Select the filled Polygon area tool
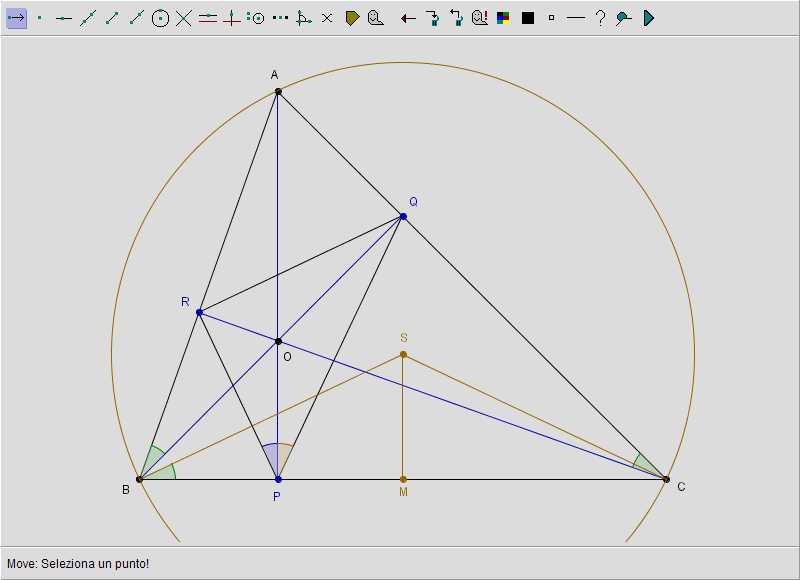The height and width of the screenshot is (580, 800). click(x=352, y=18)
